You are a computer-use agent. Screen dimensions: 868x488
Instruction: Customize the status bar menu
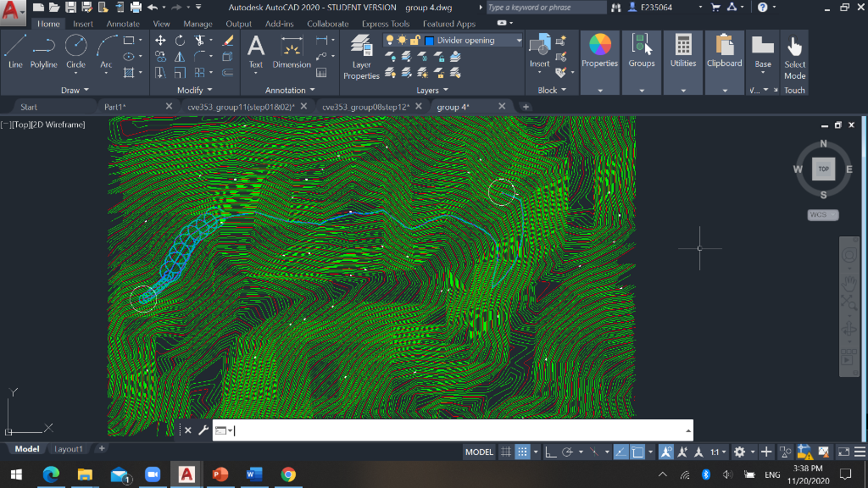pos(860,452)
